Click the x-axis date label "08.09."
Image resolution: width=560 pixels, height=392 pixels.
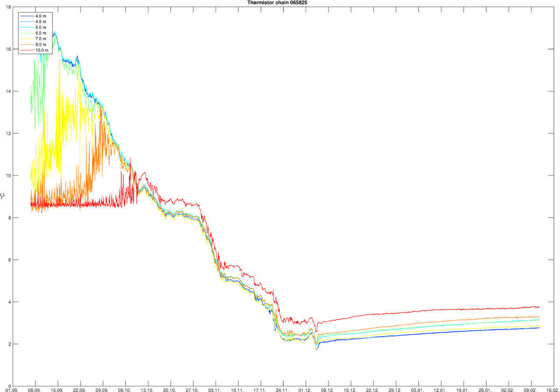tap(35, 389)
